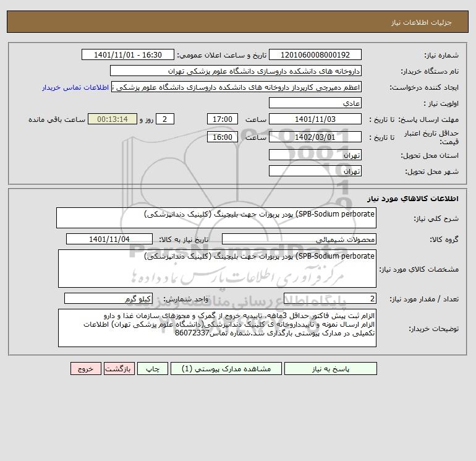Click the بازگشت back button
Viewport: 476px width, 461px height.
pos(119,369)
